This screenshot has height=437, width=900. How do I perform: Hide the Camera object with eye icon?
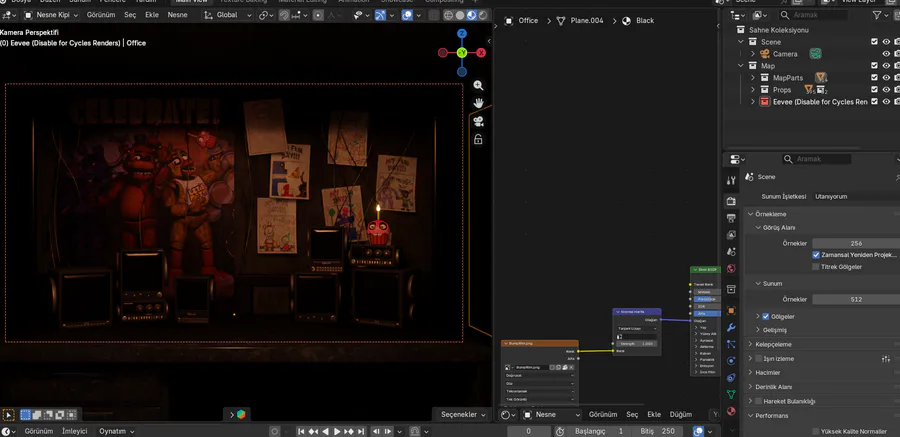tap(886, 54)
